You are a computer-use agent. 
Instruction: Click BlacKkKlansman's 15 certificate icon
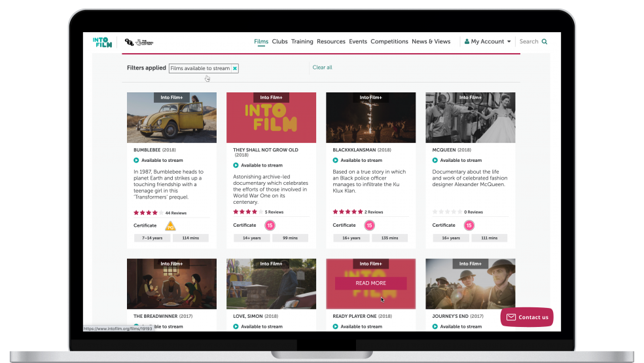pos(369,225)
